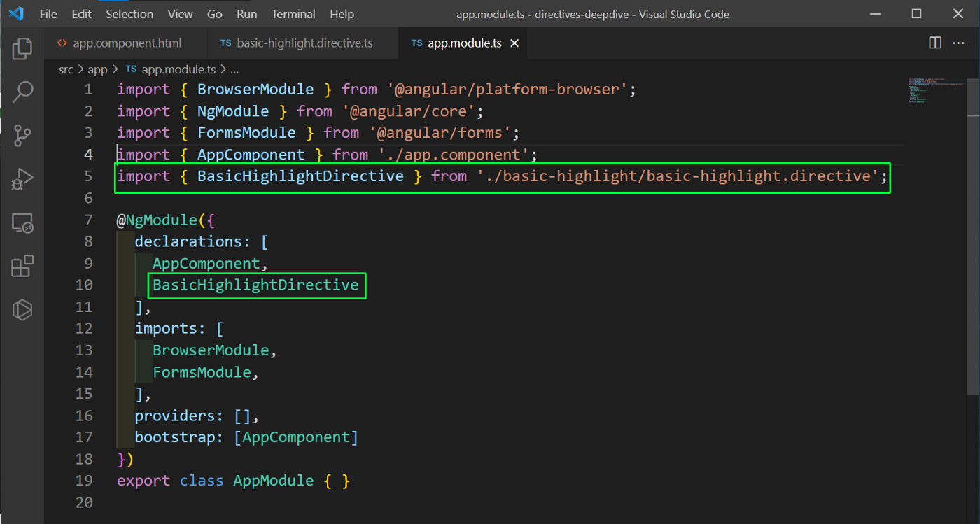Click './app.component' path string on line 4
The width and height of the screenshot is (980, 524).
pos(453,154)
